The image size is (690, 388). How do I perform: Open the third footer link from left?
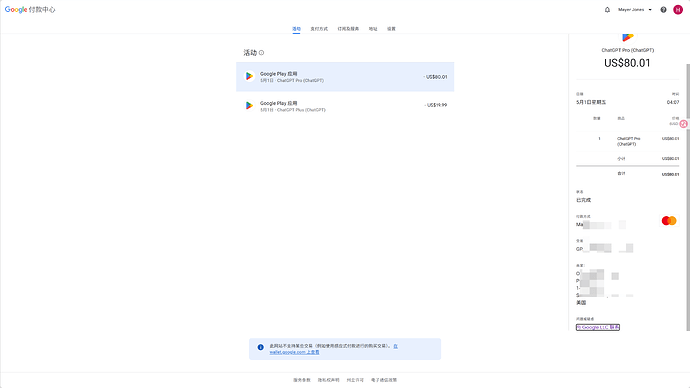355,380
